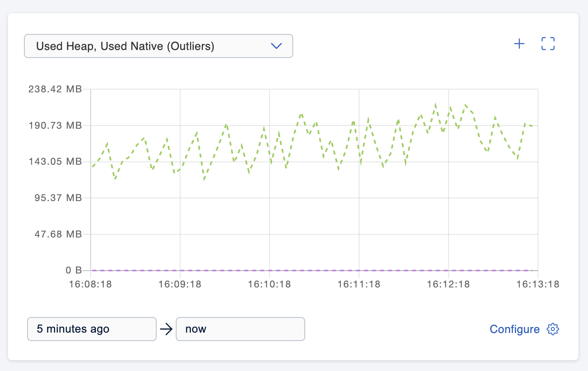The image size is (588, 371).
Task: Click the gear icon next to Configure
Action: click(x=553, y=329)
